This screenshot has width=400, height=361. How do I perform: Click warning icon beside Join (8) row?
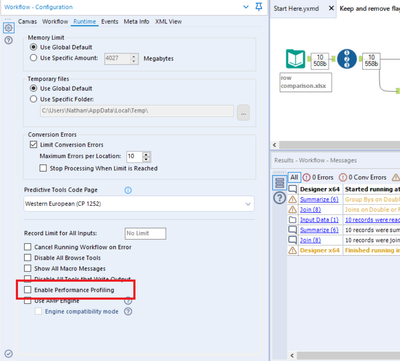(x=292, y=209)
